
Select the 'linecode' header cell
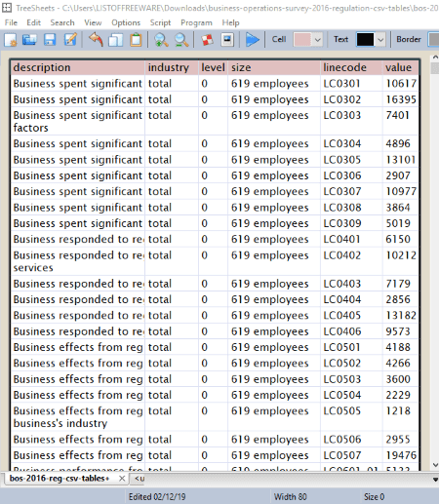pyautogui.click(x=351, y=67)
